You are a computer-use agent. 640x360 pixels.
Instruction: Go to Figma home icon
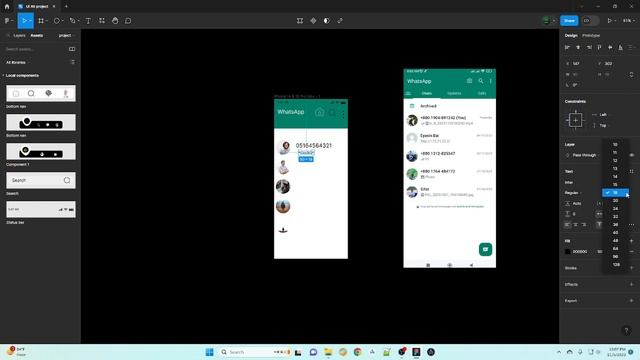tap(7, 7)
